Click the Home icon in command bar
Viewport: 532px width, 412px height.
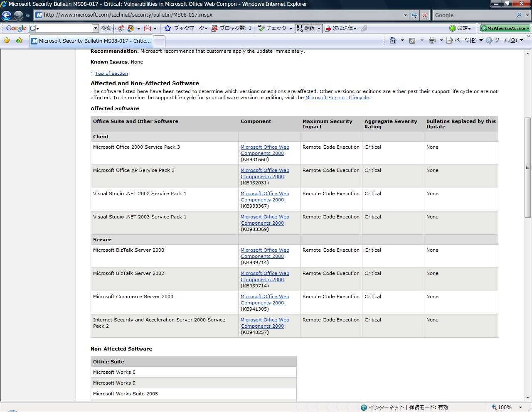(393, 40)
